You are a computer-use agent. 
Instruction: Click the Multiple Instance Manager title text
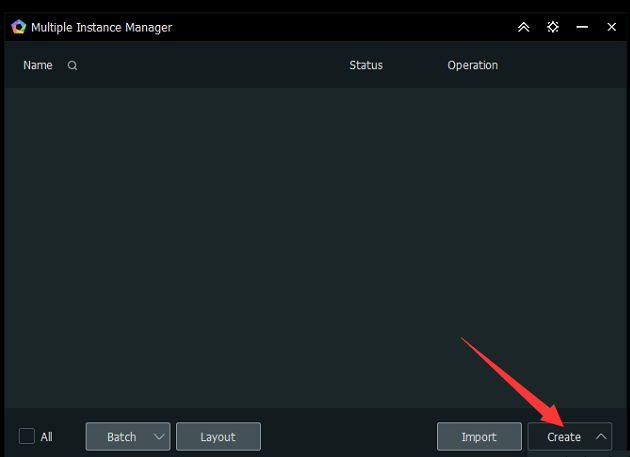(x=101, y=27)
